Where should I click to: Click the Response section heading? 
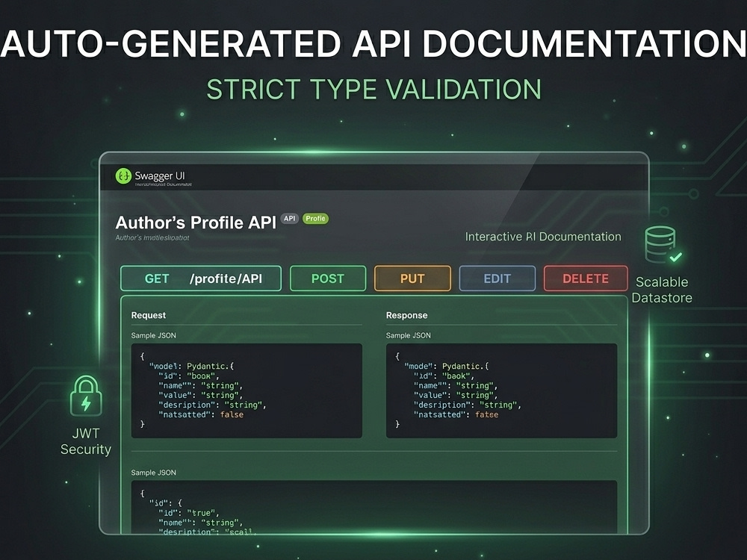pyautogui.click(x=407, y=315)
